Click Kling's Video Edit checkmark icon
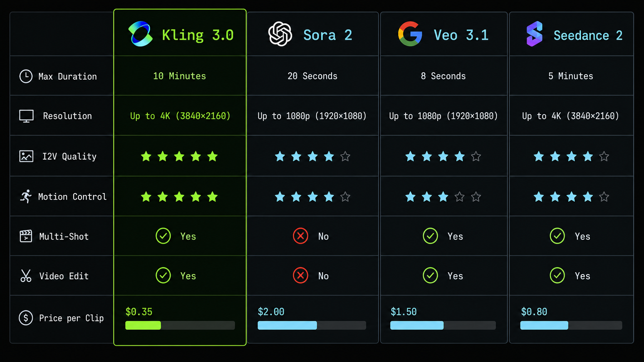 pos(163,275)
